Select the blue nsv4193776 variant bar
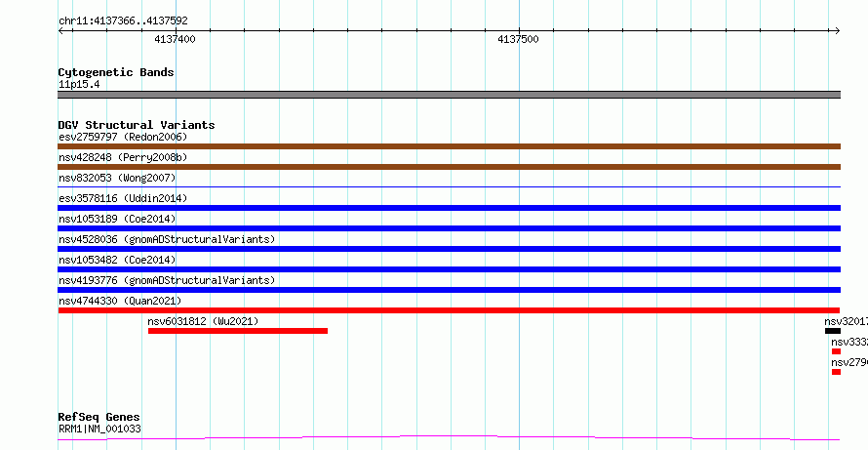Screen dimensions: 868x450 (x=449, y=290)
